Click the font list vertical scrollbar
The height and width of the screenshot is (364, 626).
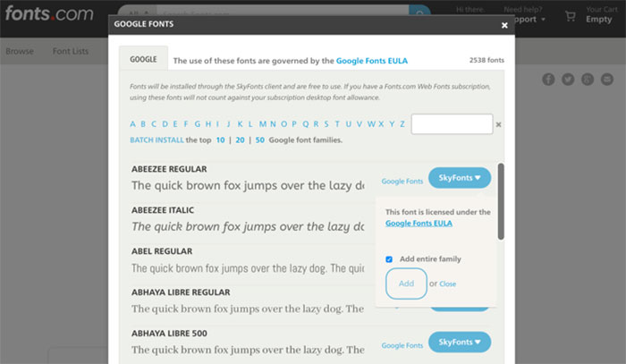point(501,201)
